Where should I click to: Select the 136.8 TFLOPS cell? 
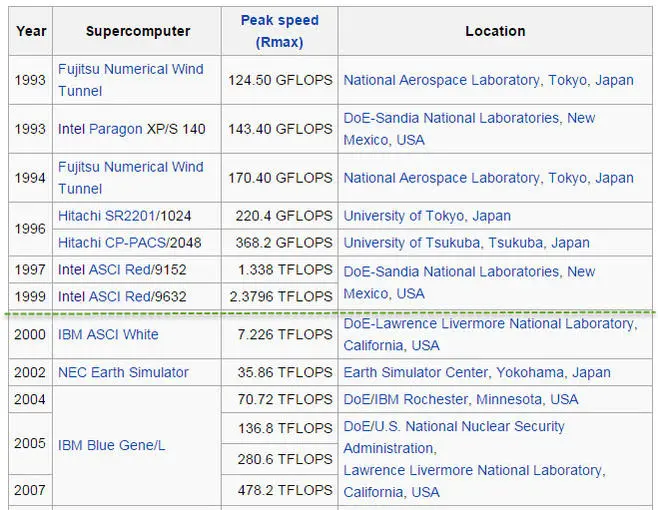coord(280,428)
